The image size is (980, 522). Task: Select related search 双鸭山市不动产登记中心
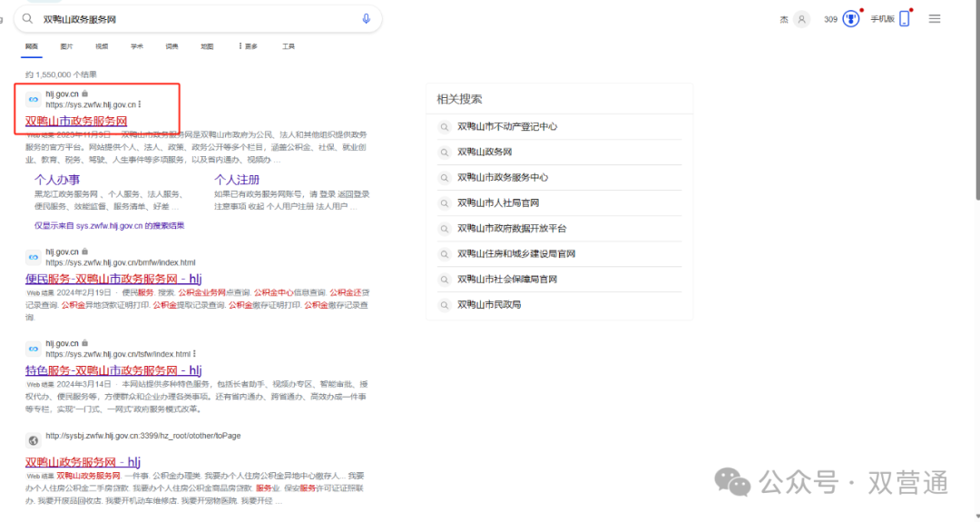[507, 126]
